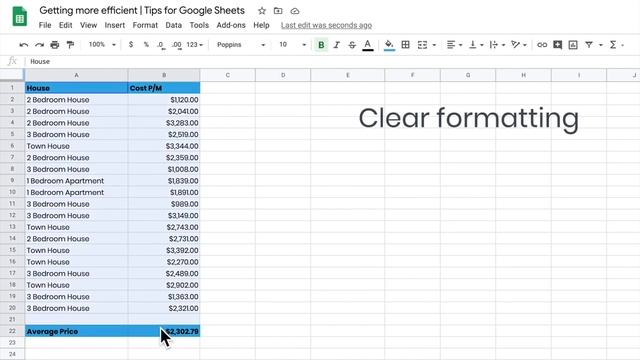Decrease decimal places icon
The height and width of the screenshot is (360, 640).
[x=161, y=45]
